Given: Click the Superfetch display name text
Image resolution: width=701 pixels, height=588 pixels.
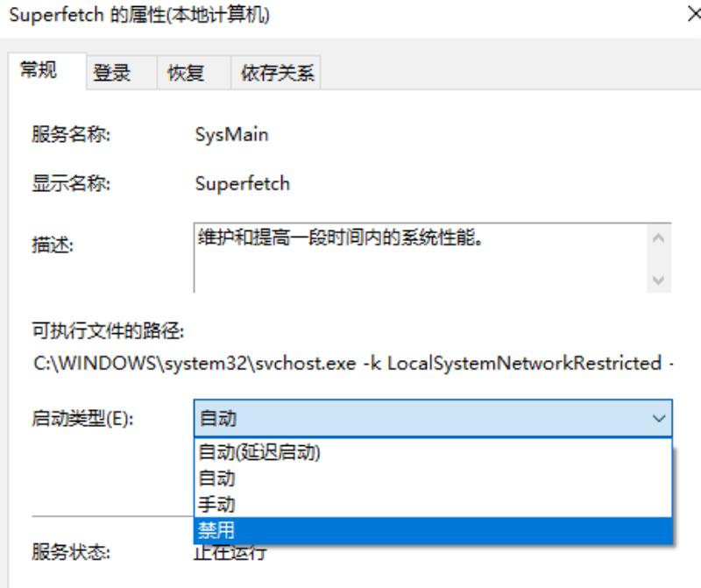Looking at the screenshot, I should coord(243,183).
